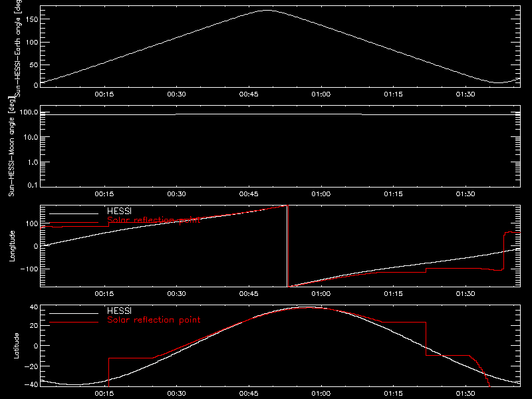This screenshot has width=532, height=399.
Task: Click peak of Sun-HESSI-Earth angle curve
Action: tap(268, 11)
